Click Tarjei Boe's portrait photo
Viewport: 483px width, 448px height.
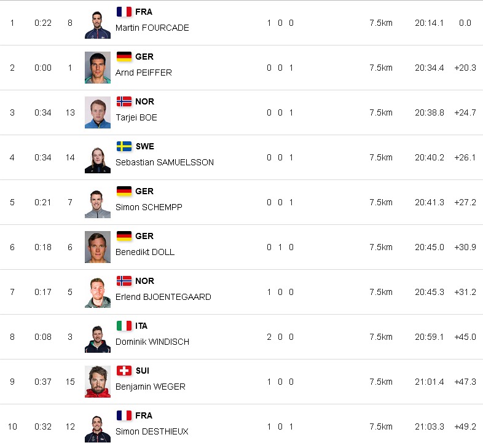click(x=98, y=112)
